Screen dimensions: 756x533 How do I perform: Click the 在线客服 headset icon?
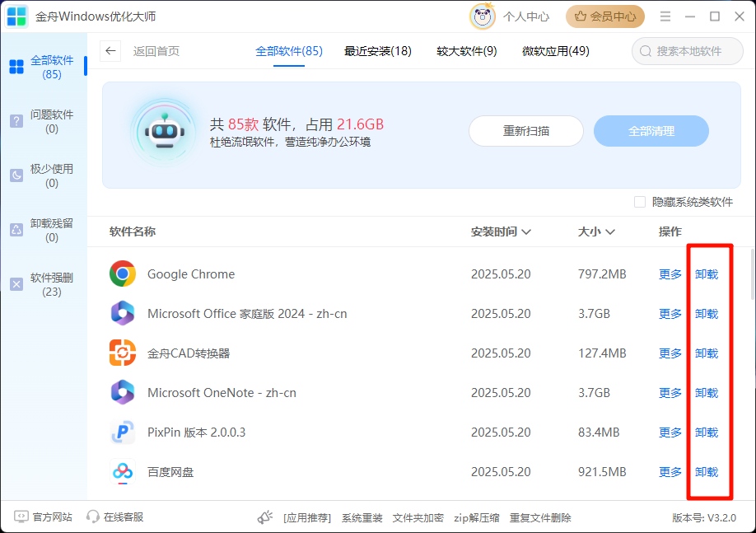(x=92, y=517)
